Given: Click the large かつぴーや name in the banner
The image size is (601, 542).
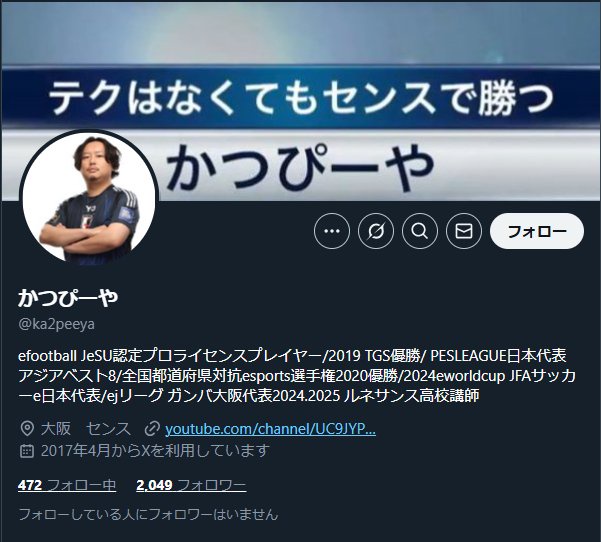Looking at the screenshot, I should pyautogui.click(x=300, y=168).
